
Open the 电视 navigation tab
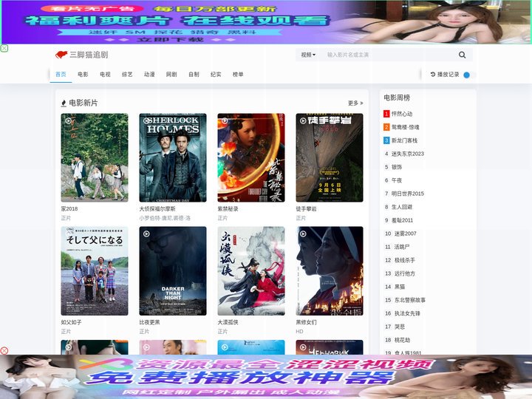(x=105, y=75)
